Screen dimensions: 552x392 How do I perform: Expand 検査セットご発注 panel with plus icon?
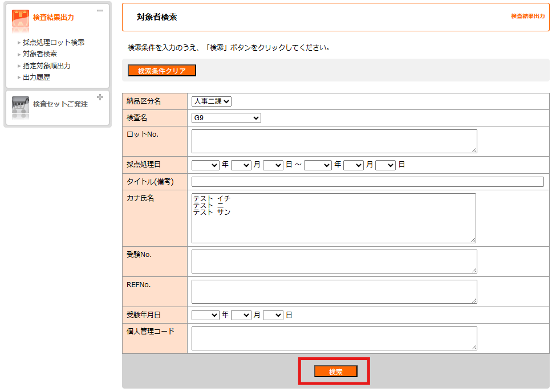pyautogui.click(x=100, y=97)
